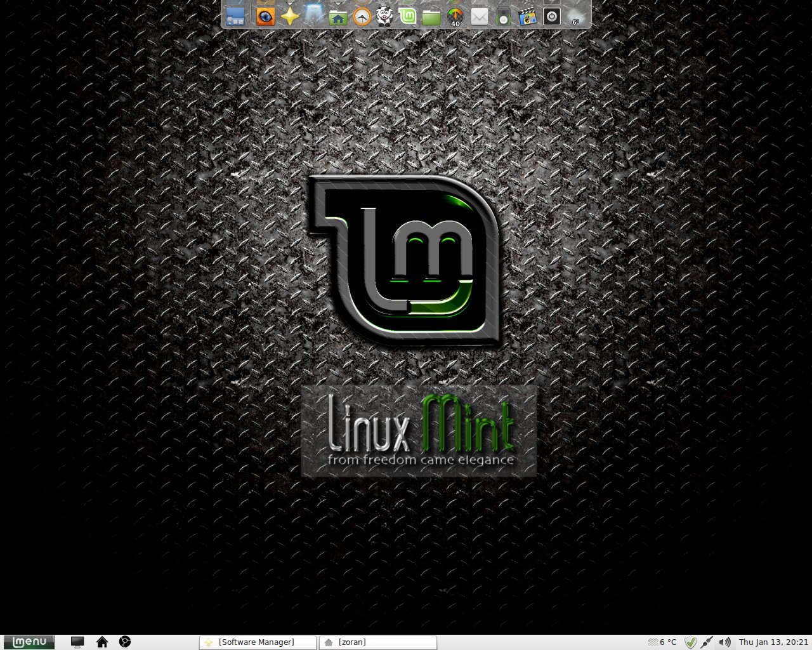
Task: Open the home folder launcher in bottom panel
Action: coord(102,642)
